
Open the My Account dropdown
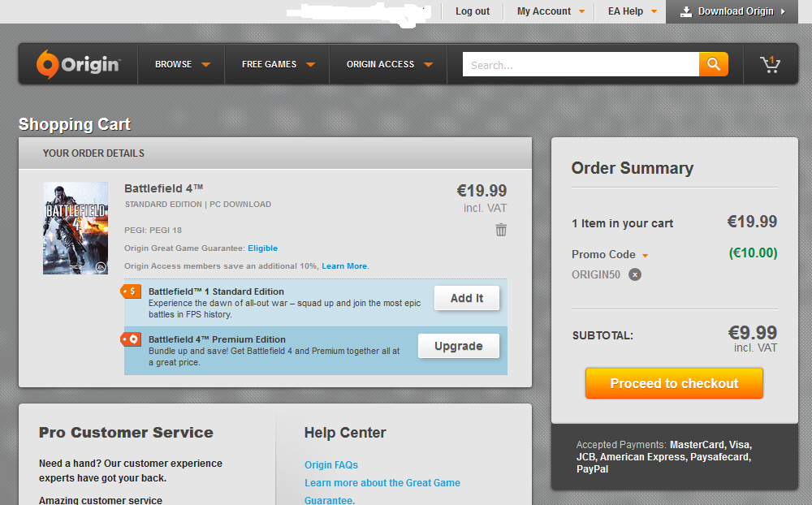[x=551, y=11]
